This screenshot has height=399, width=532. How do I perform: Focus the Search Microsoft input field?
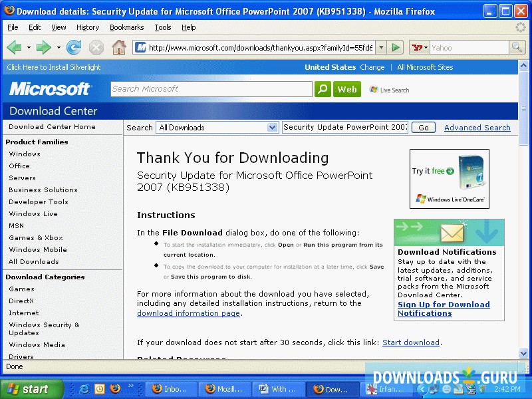pyautogui.click(x=211, y=89)
